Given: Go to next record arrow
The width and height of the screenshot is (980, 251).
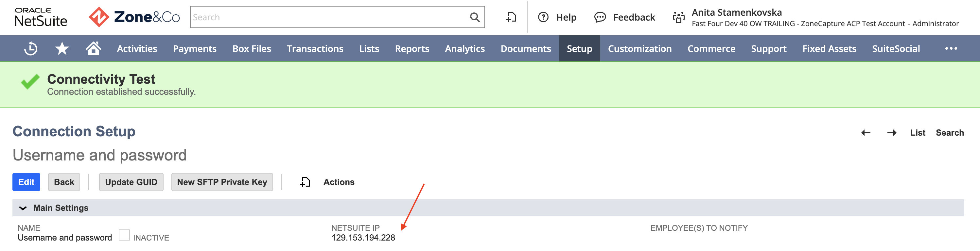Looking at the screenshot, I should point(892,133).
